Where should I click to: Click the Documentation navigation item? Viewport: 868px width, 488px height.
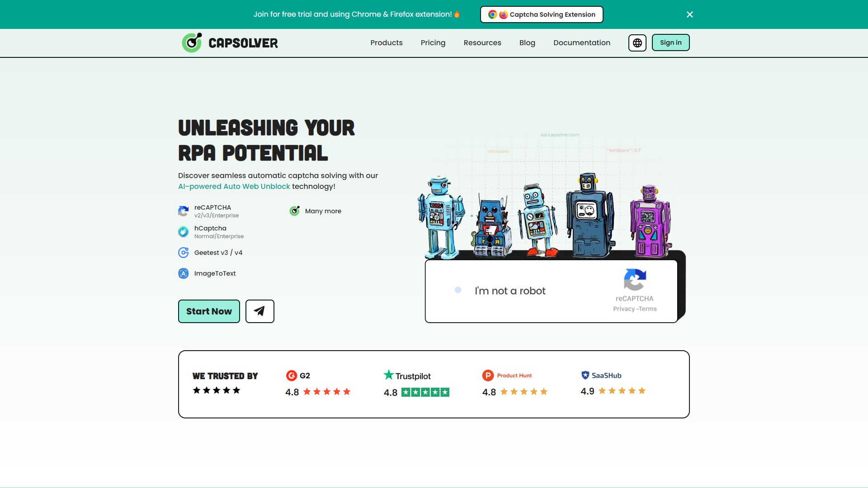click(581, 42)
